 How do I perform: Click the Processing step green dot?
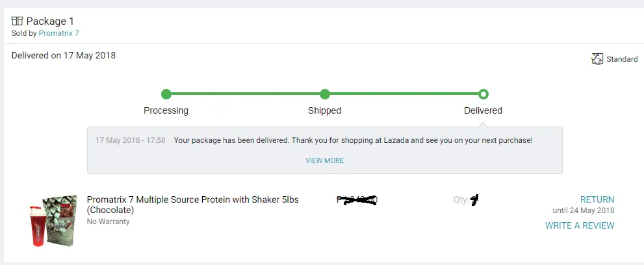166,94
